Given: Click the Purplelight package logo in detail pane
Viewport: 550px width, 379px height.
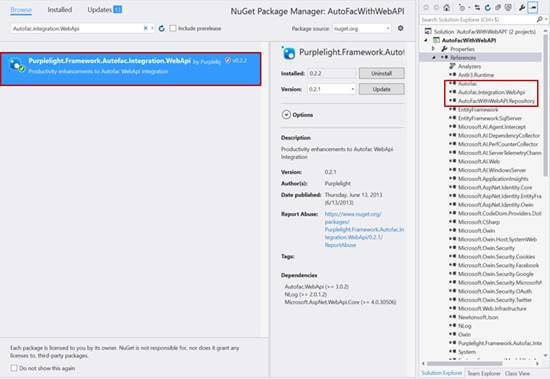Looking at the screenshot, I should click(288, 53).
